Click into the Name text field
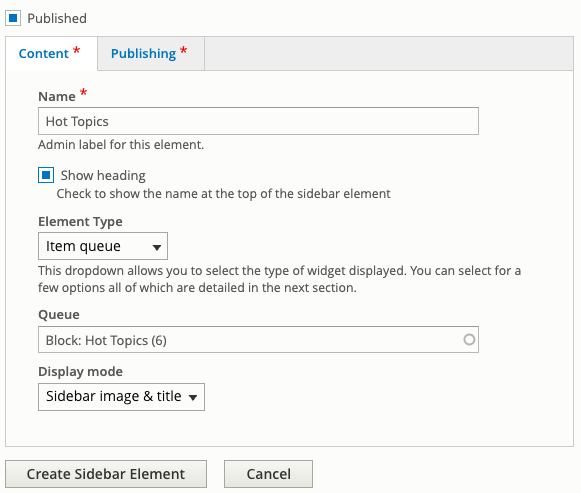 258,121
